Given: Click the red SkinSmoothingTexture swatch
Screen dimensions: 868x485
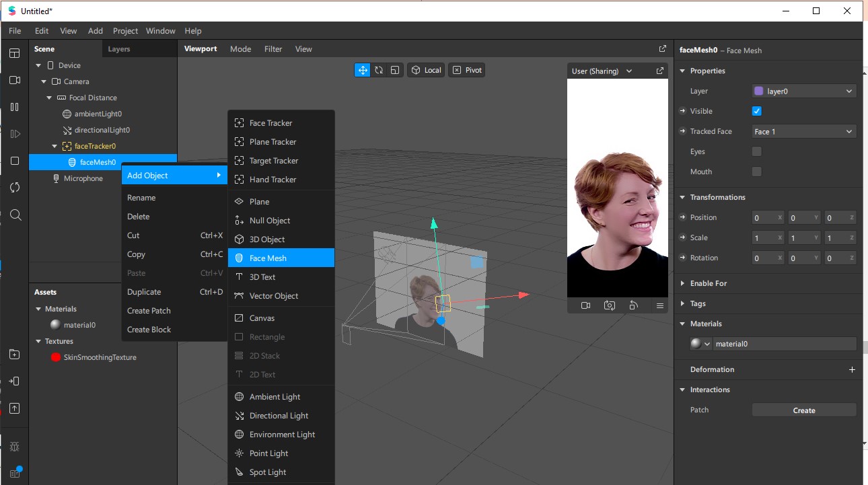Looking at the screenshot, I should [x=56, y=357].
